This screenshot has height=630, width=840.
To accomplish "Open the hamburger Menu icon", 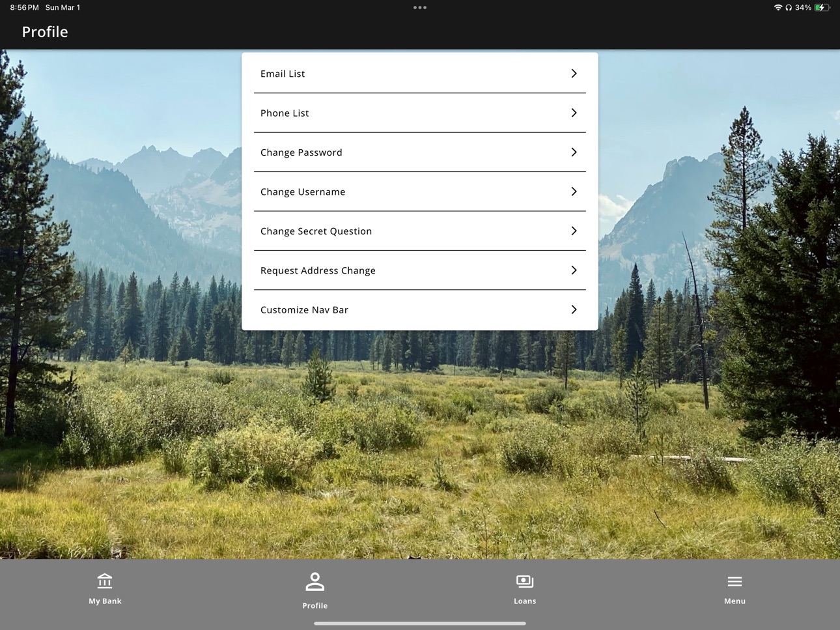I will click(735, 581).
